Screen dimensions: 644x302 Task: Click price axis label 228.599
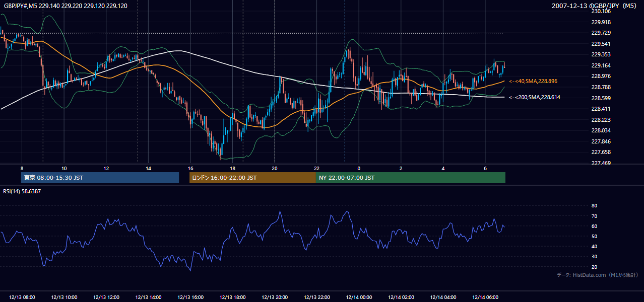click(600, 98)
